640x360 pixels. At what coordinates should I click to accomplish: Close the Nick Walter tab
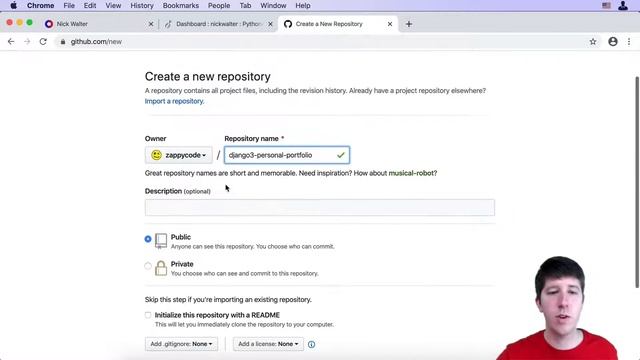click(x=151, y=24)
